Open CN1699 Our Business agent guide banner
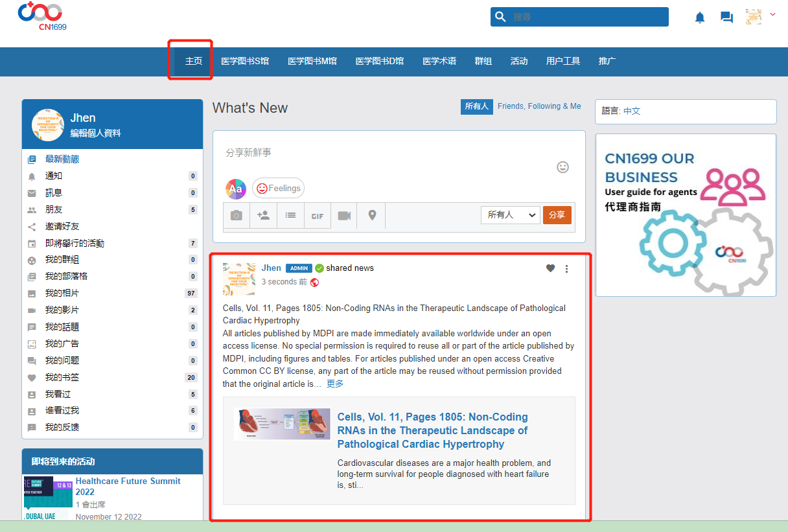This screenshot has height=532, width=788. pyautogui.click(x=686, y=215)
